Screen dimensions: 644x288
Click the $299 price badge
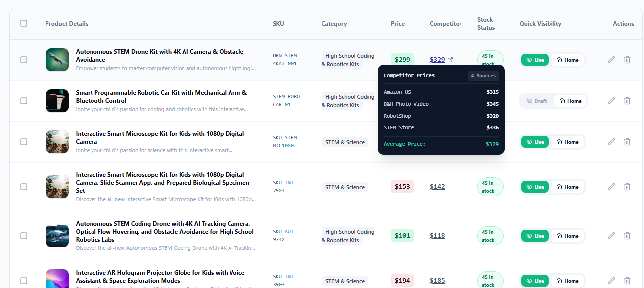coord(402,60)
